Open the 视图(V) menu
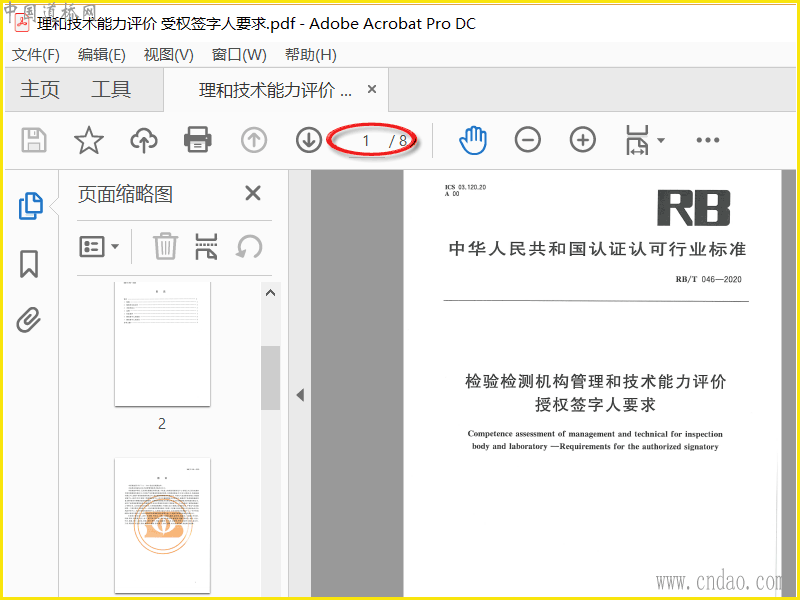The height and width of the screenshot is (600, 800). click(x=168, y=55)
